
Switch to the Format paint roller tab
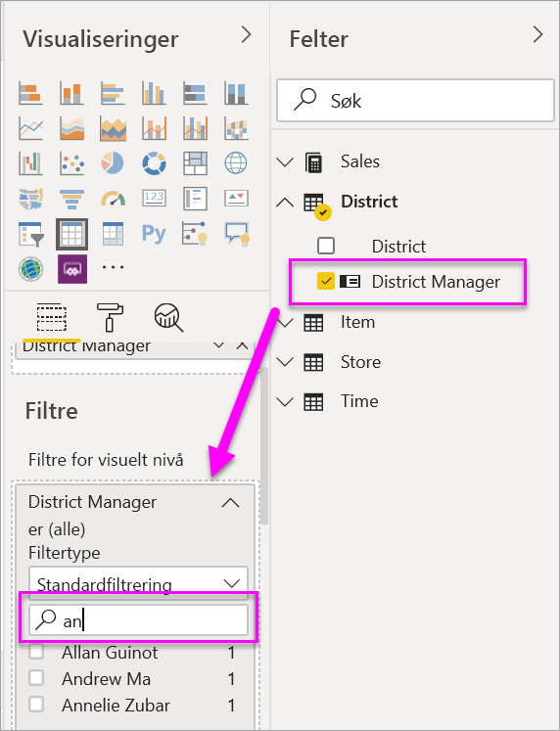tap(110, 317)
